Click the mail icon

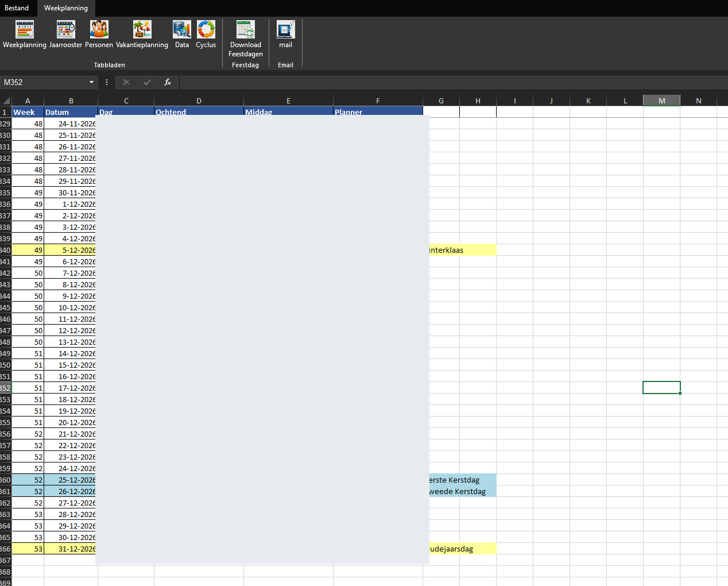pos(286,34)
